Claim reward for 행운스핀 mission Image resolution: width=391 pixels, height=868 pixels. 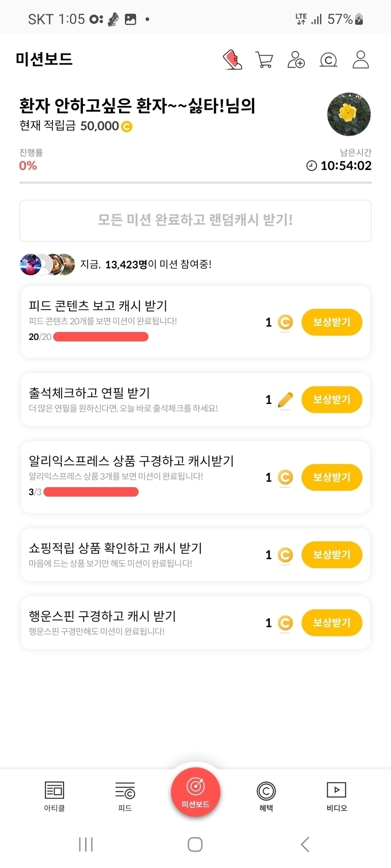tap(332, 623)
